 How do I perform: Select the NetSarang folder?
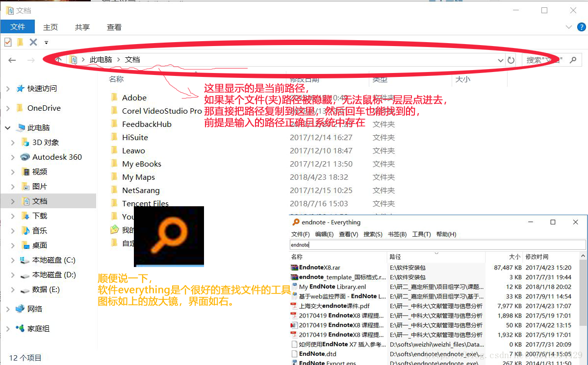coord(141,191)
